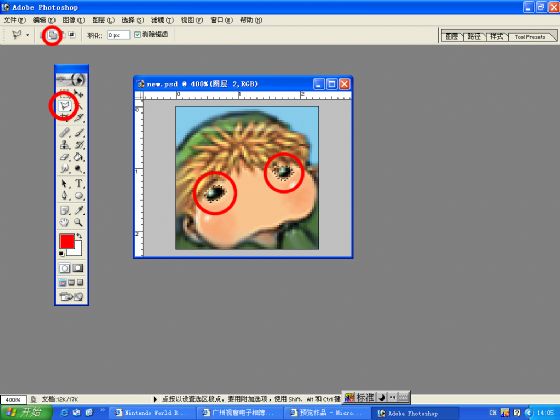The width and height of the screenshot is (560, 420).
Task: Switch to Standard editing mode
Action: pos(65,268)
